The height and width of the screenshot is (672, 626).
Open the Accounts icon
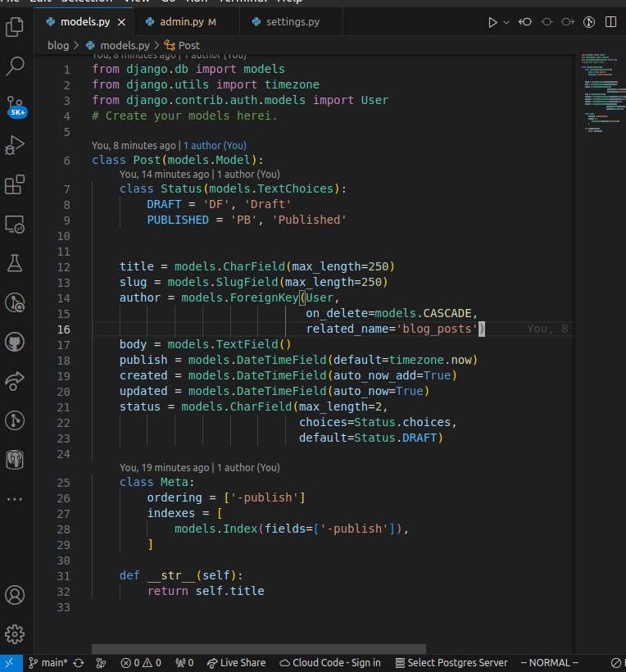[15, 595]
